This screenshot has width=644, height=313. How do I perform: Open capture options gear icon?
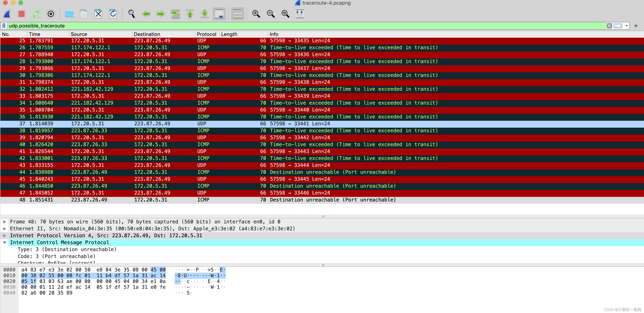[51, 14]
